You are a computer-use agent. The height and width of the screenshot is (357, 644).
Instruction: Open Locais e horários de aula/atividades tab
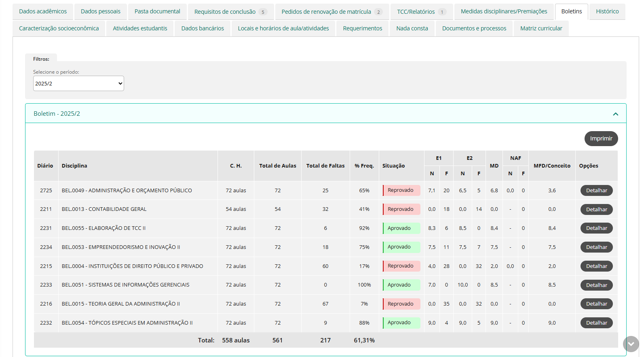pos(283,28)
